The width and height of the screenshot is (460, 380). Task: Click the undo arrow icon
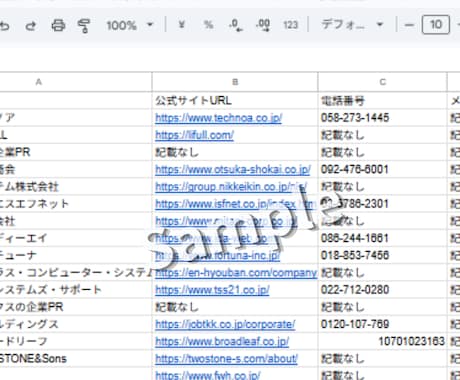[4, 25]
